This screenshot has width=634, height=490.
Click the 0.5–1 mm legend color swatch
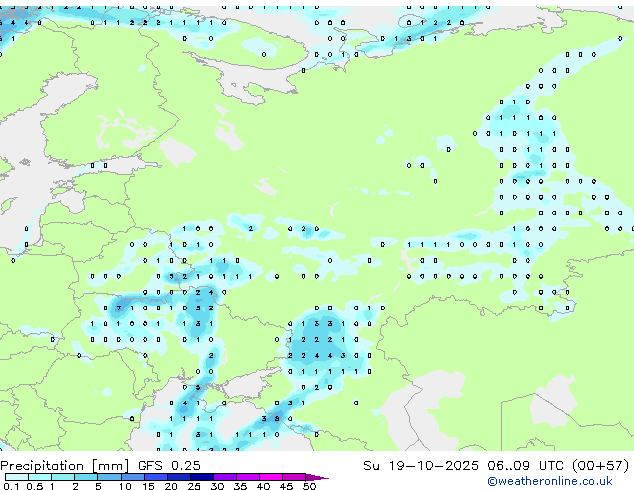(x=40, y=477)
